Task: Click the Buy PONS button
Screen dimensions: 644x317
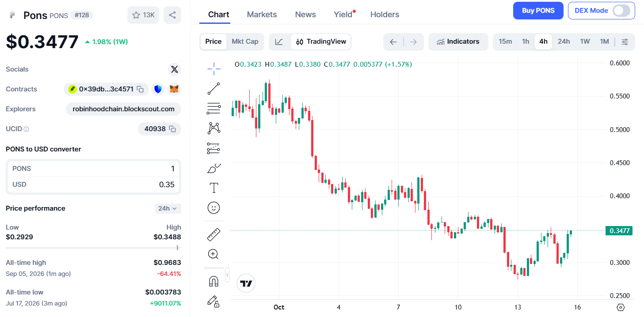Action: (x=538, y=11)
